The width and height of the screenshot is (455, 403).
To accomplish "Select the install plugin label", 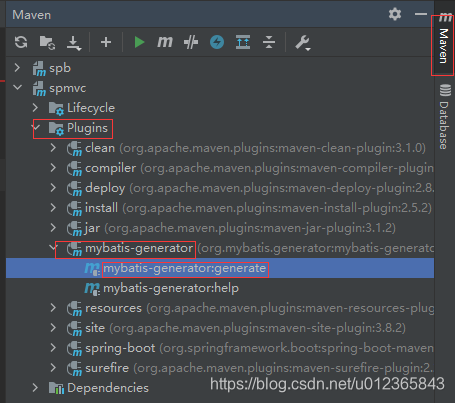I will pyautogui.click(x=101, y=208).
